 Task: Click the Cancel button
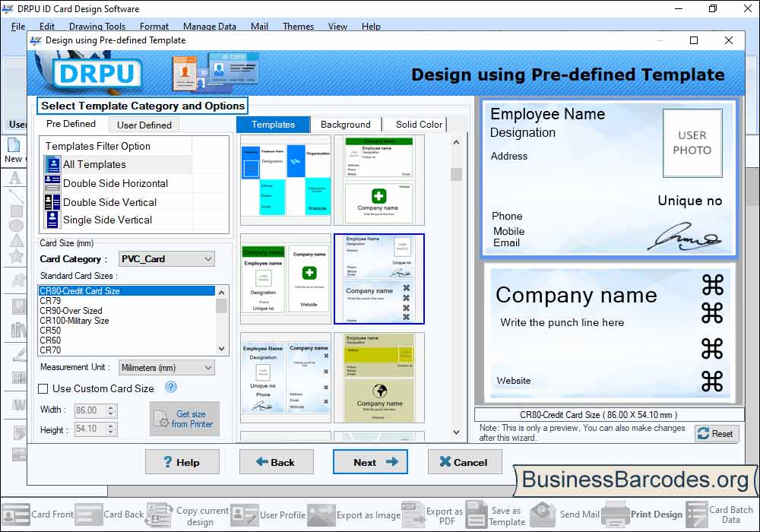click(x=465, y=462)
